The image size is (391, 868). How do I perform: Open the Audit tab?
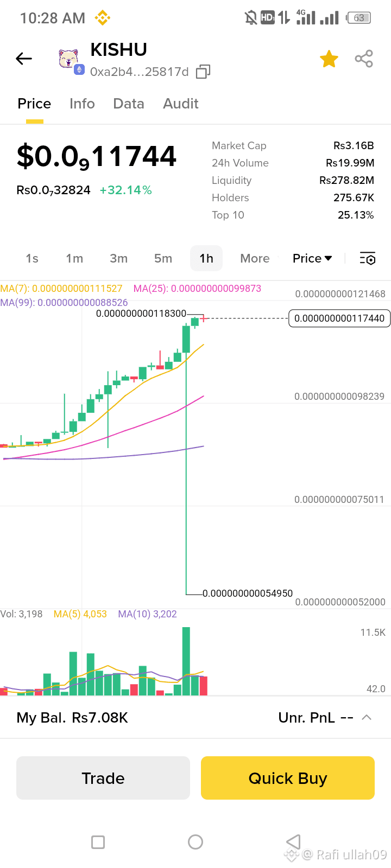coord(181,104)
